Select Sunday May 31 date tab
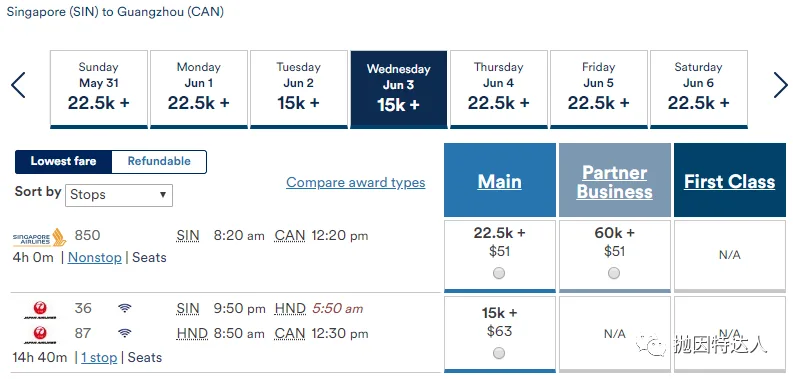Screen dimensions: 793x379 99,89
